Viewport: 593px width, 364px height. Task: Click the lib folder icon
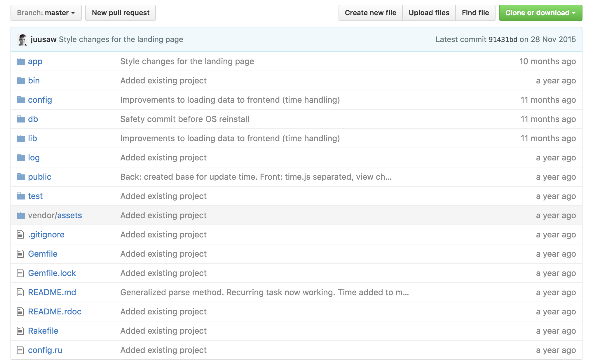[21, 138]
